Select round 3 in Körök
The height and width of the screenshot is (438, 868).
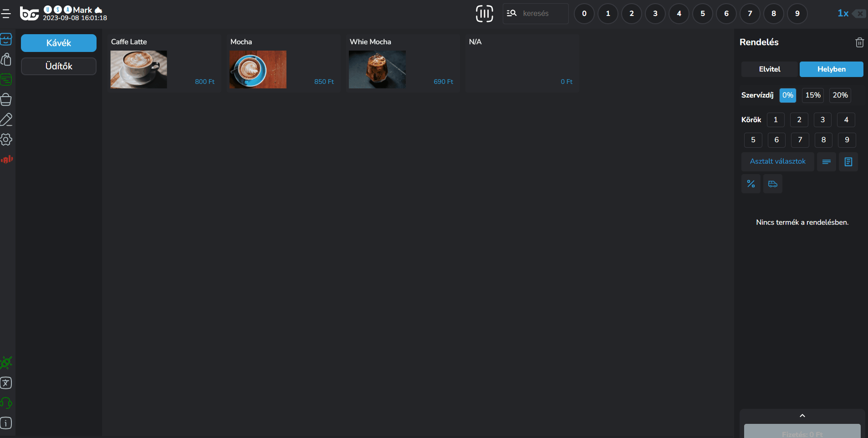coord(822,120)
